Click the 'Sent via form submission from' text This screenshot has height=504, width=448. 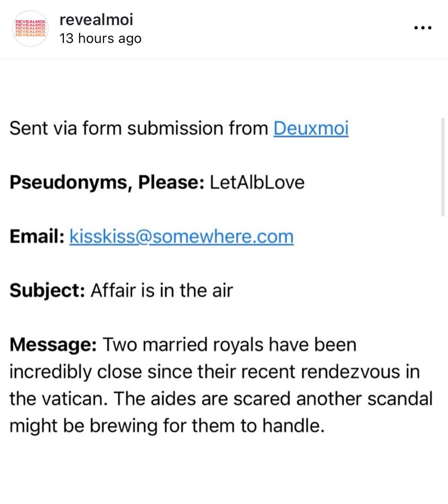tap(139, 128)
